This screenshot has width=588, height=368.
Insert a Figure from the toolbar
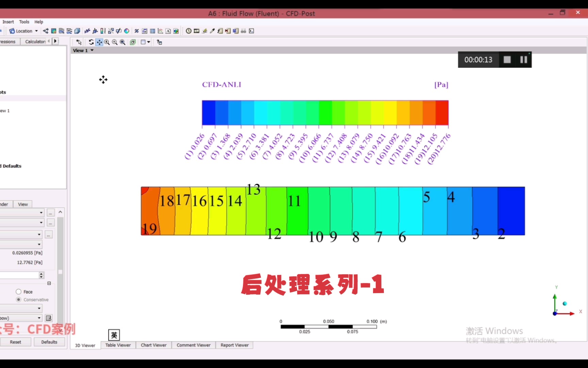(176, 31)
